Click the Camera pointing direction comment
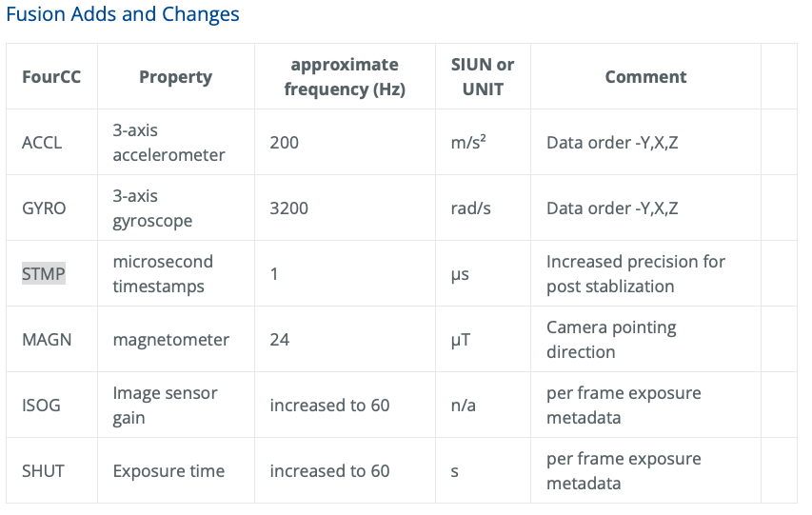This screenshot has width=812, height=515. pos(611,339)
